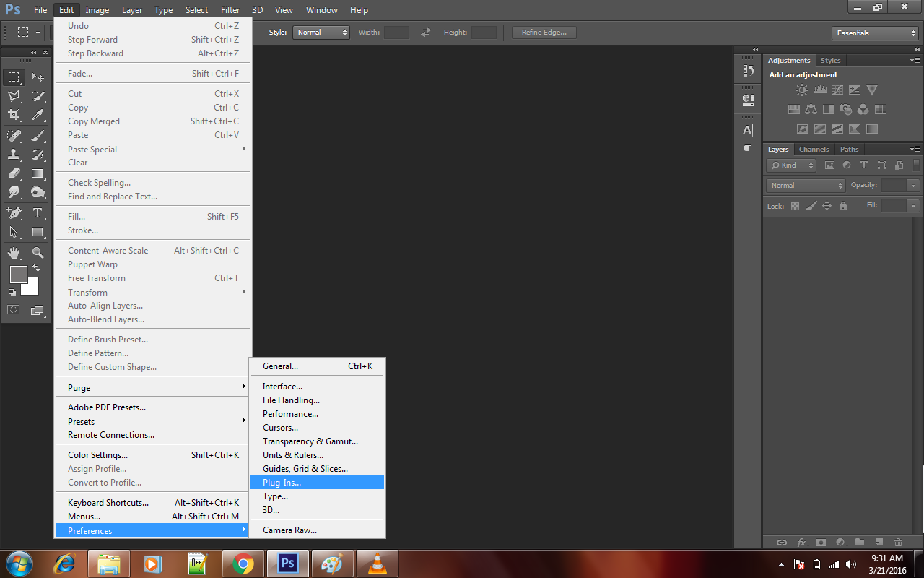Viewport: 924px width, 578px height.
Task: Select the Gradient tool
Action: (x=38, y=173)
